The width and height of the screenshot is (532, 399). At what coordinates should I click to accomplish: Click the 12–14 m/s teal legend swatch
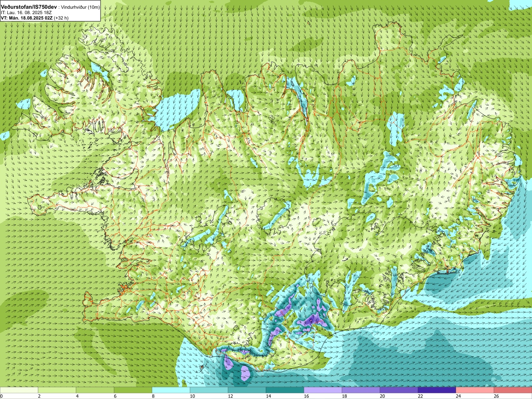click(247, 390)
